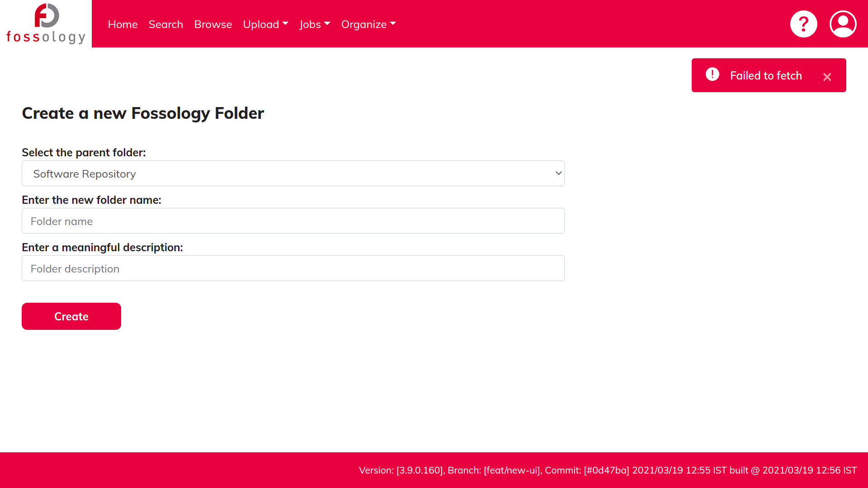868x488 pixels.
Task: Open the Browse page
Action: click(213, 24)
